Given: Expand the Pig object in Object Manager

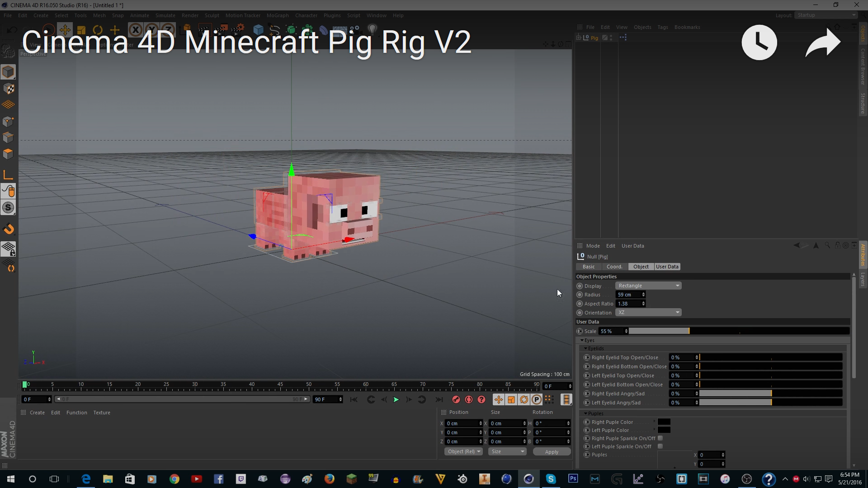Looking at the screenshot, I should pos(579,38).
